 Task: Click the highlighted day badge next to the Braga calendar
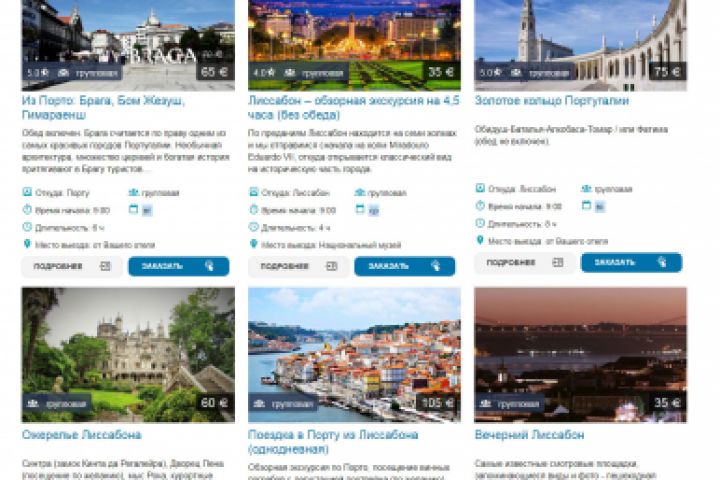point(147,210)
